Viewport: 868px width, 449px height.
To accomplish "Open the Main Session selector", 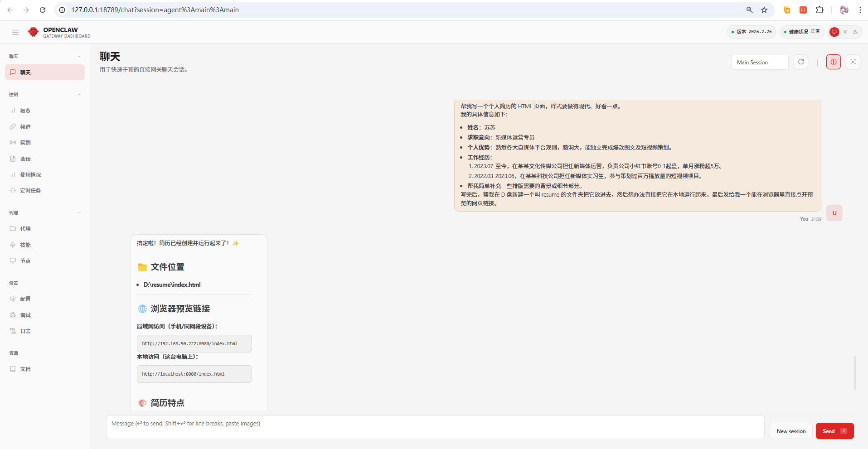I will pos(759,62).
